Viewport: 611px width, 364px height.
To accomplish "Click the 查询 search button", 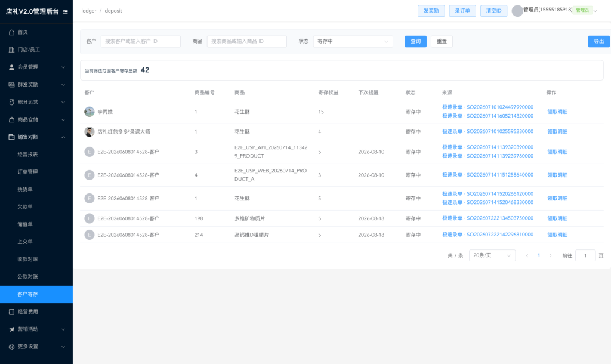I will coord(415,41).
